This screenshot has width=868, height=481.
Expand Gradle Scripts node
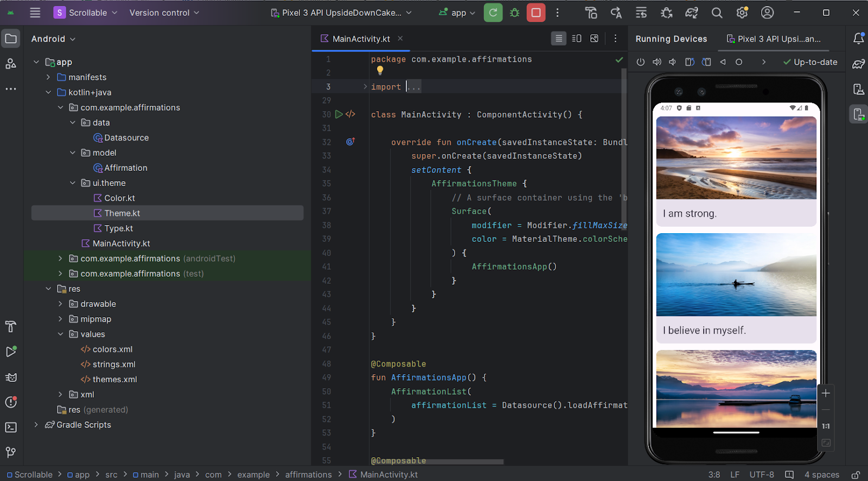click(36, 425)
